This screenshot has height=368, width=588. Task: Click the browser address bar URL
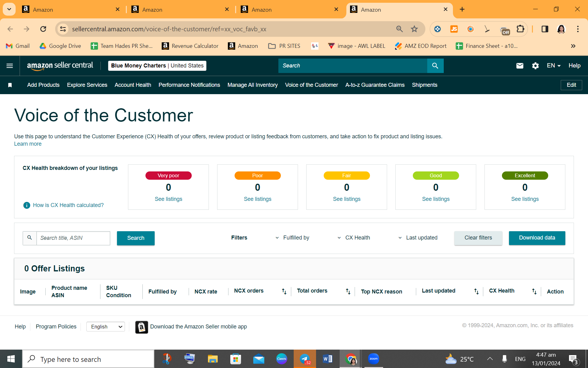pyautogui.click(x=169, y=29)
